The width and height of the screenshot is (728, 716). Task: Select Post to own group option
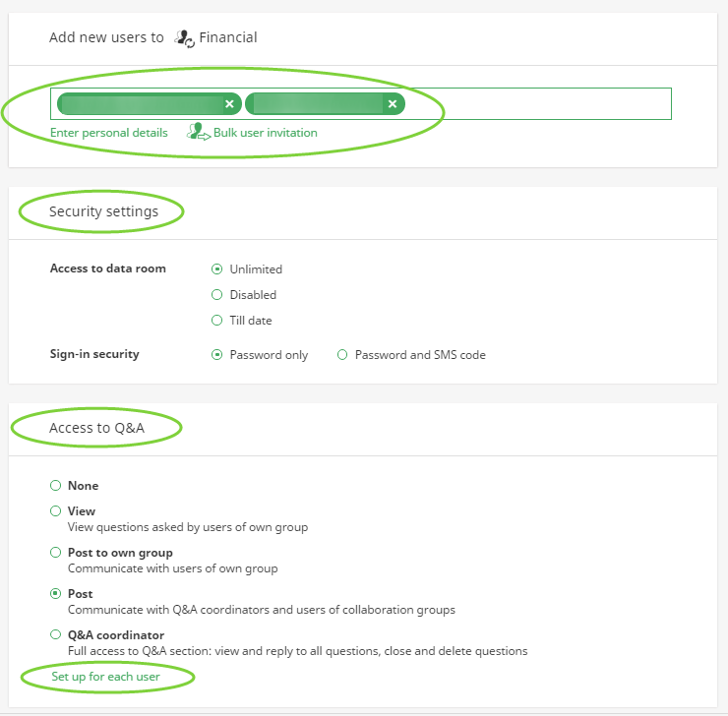(56, 553)
